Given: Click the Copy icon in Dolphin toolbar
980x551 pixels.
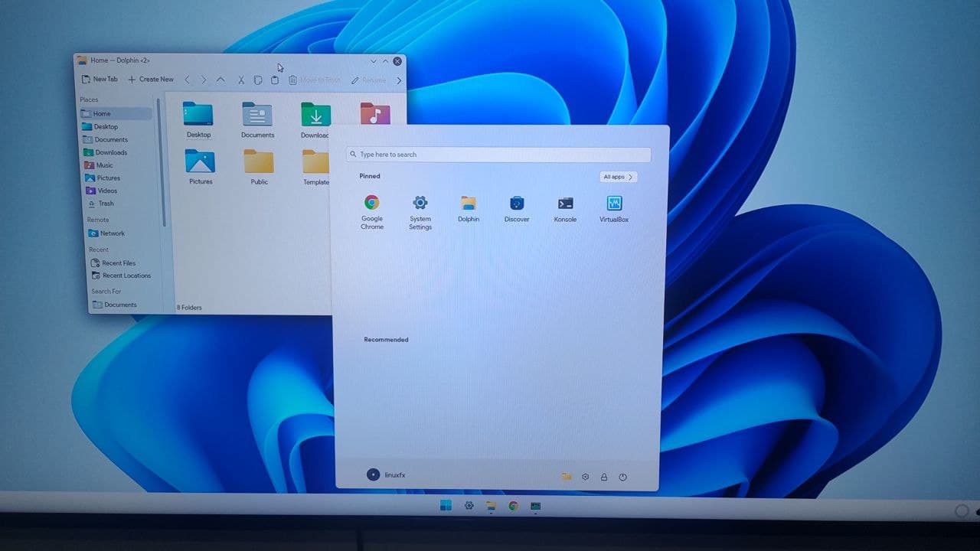Looking at the screenshot, I should 258,80.
